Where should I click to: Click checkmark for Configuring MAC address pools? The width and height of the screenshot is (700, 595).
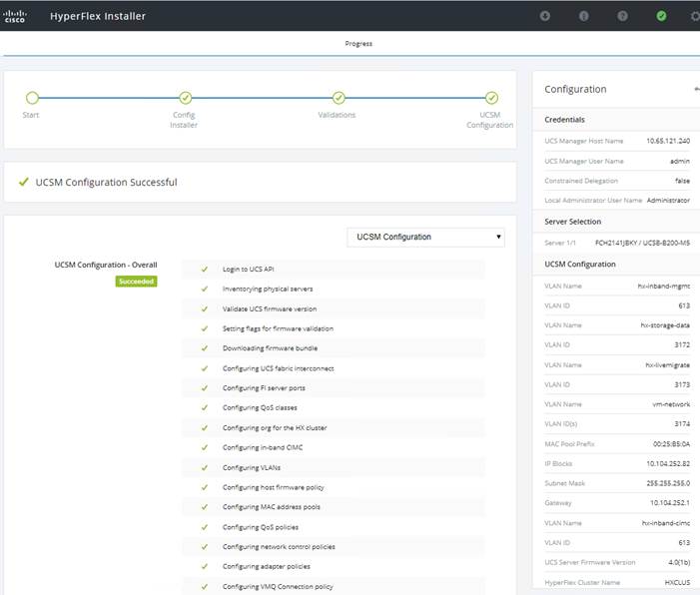(205, 507)
